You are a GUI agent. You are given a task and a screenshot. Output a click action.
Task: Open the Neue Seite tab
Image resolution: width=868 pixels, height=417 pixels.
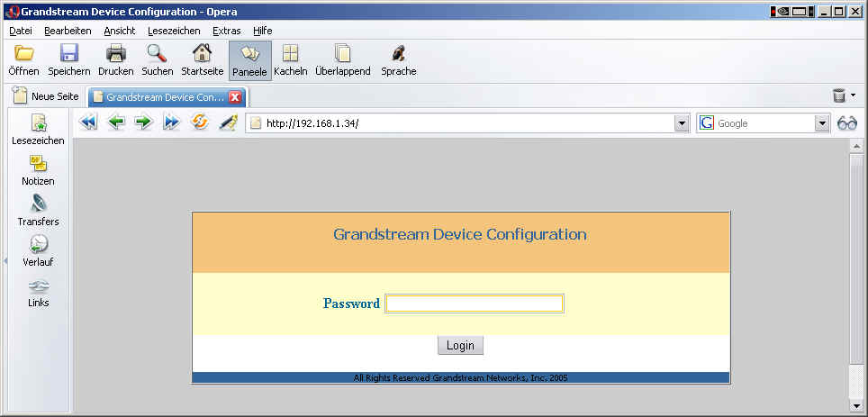pyautogui.click(x=46, y=96)
